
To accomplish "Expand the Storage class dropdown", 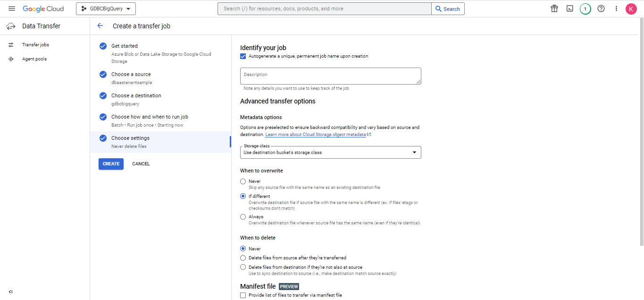I will [x=330, y=152].
